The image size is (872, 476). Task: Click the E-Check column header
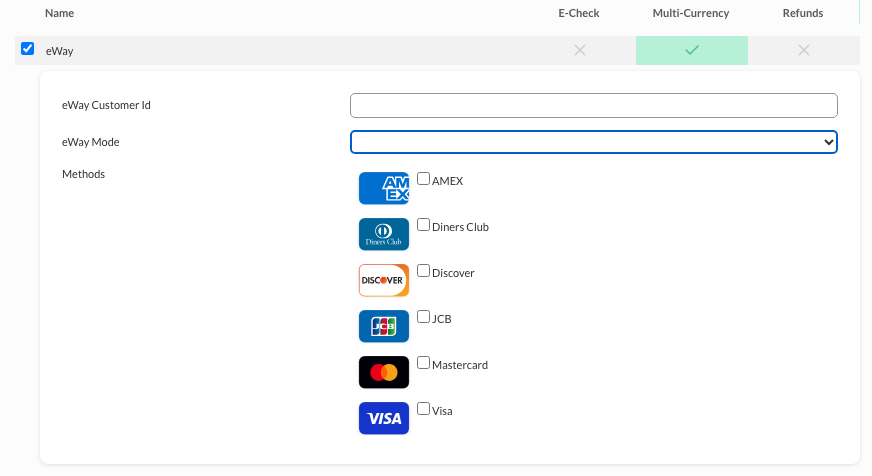(x=579, y=13)
